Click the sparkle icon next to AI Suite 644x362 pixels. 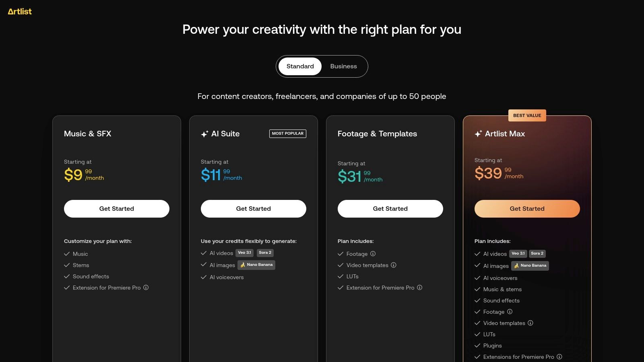204,134
